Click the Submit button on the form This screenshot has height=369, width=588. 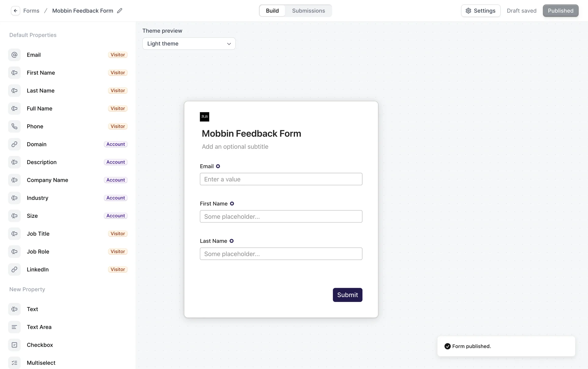[x=347, y=295]
